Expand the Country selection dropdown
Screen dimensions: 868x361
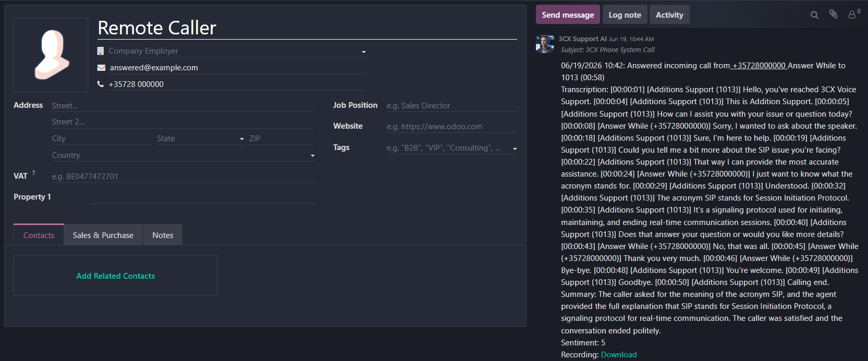coord(313,156)
